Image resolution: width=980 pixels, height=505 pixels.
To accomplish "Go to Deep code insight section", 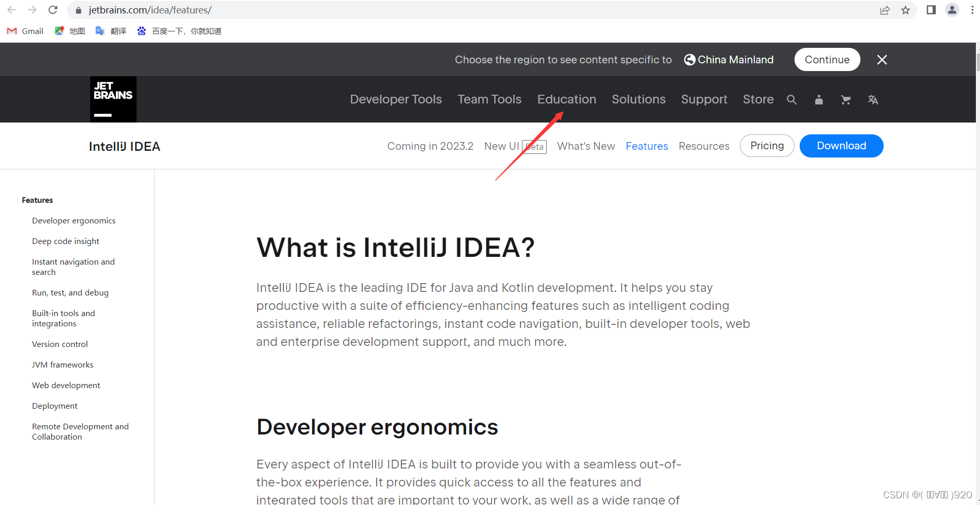I will click(65, 241).
